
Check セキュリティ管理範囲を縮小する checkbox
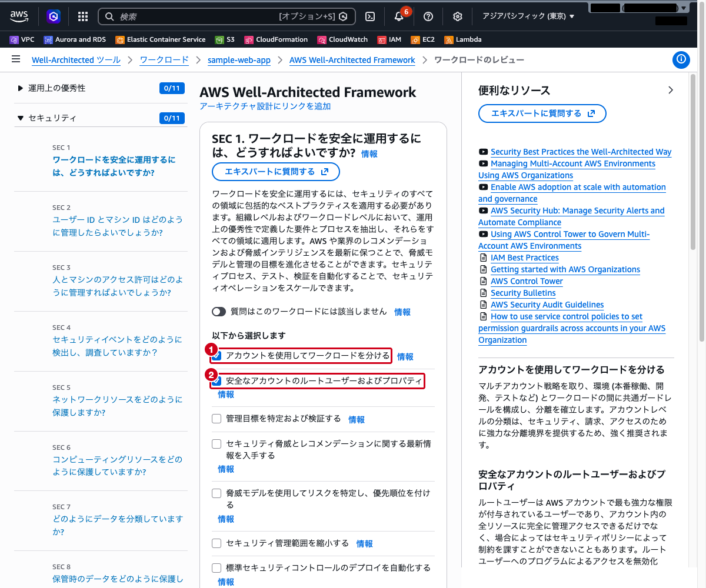coord(217,543)
